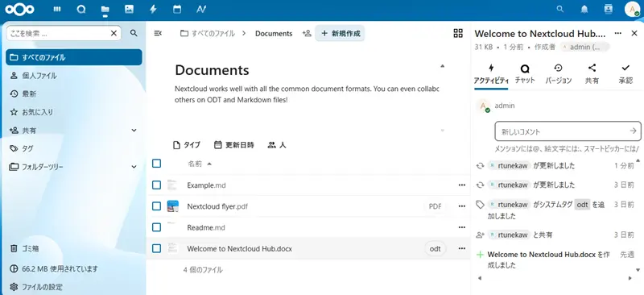The width and height of the screenshot is (644, 295).
Task: Click the admin creator chip in details header
Action: coord(585,47)
